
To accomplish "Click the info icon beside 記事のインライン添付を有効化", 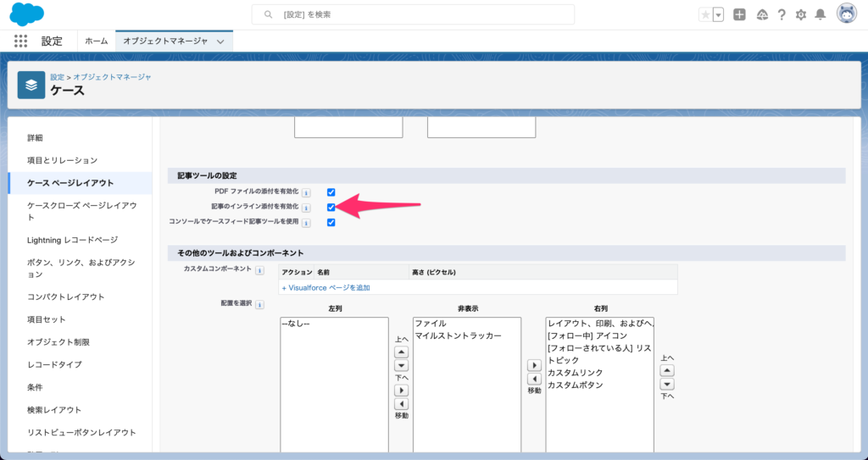I will (x=306, y=208).
